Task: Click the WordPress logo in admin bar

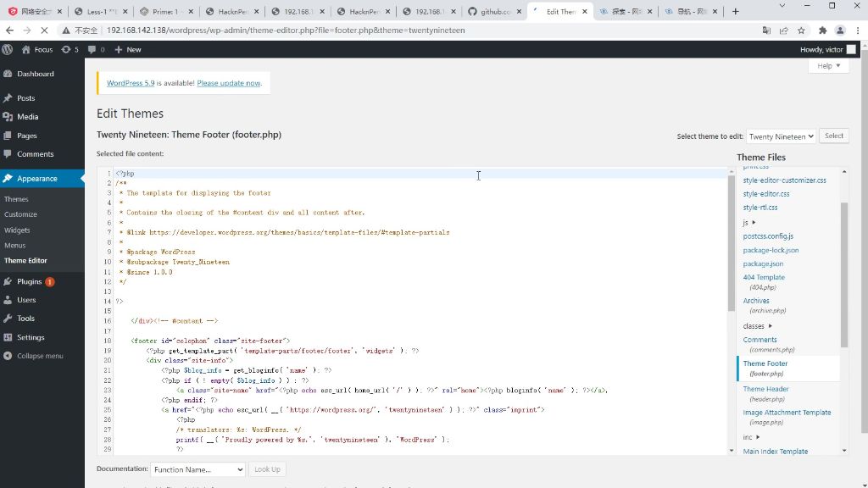Action: 7,49
